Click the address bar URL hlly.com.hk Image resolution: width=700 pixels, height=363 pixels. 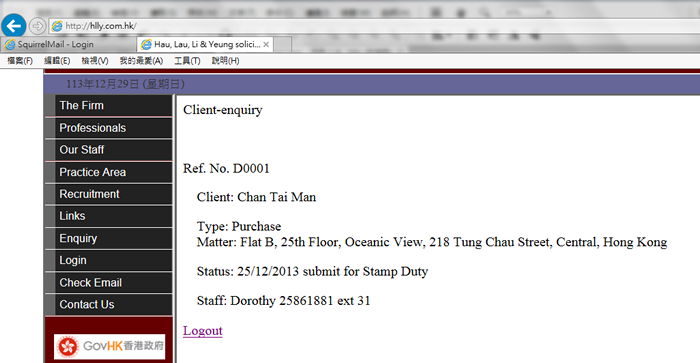tap(101, 26)
